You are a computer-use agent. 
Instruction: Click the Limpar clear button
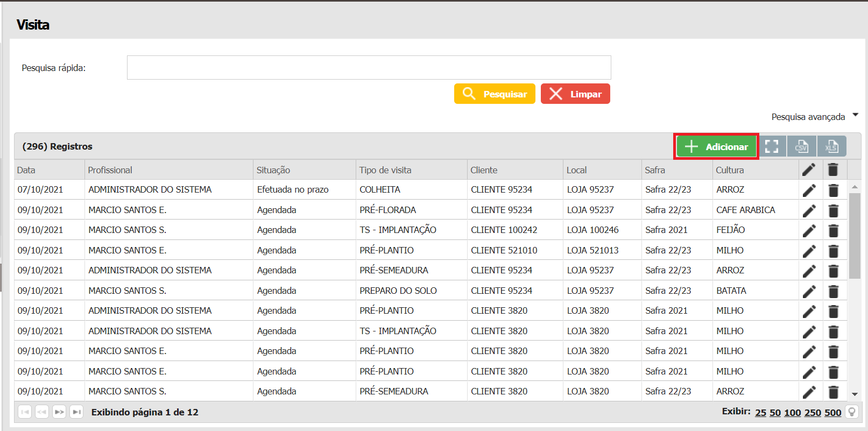point(575,94)
